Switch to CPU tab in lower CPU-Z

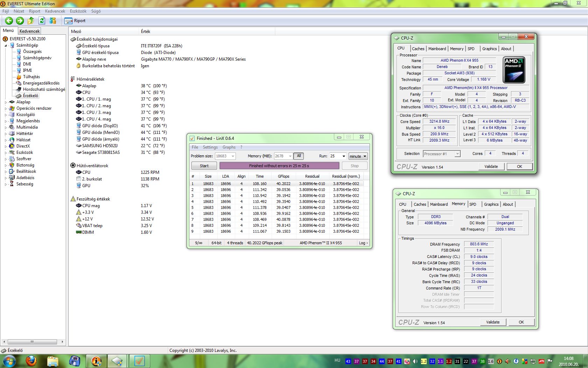(x=402, y=204)
